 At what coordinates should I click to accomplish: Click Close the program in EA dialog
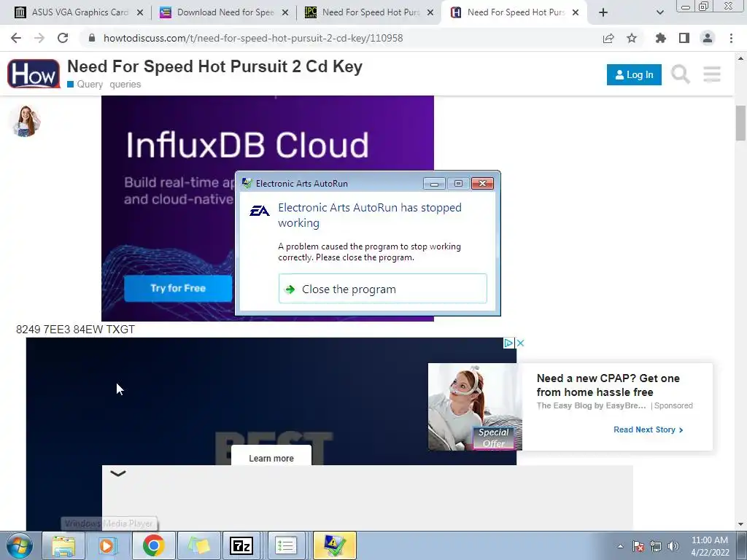[382, 289]
